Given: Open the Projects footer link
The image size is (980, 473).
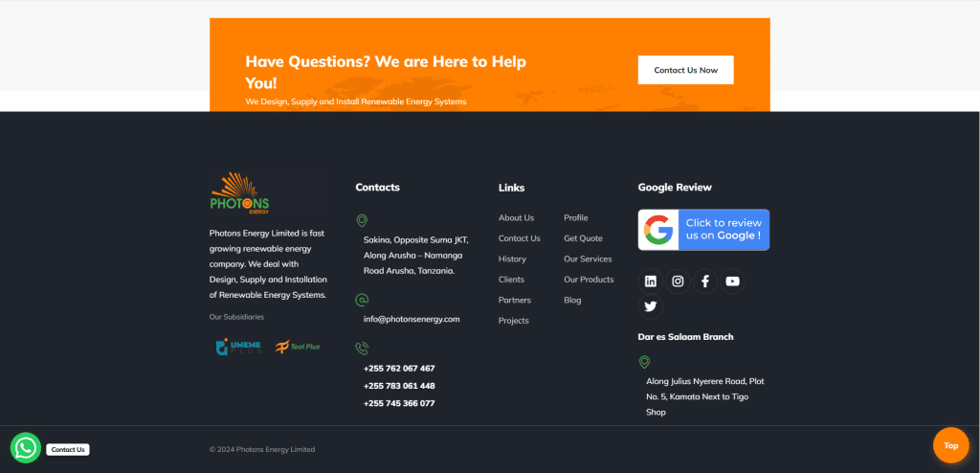Looking at the screenshot, I should [x=514, y=321].
